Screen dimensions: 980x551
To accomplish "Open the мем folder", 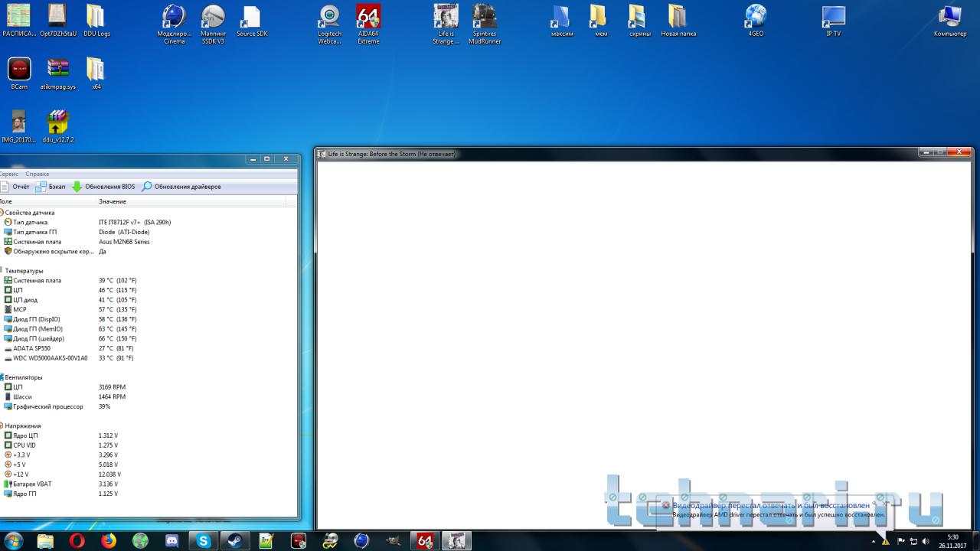I will coord(601,21).
